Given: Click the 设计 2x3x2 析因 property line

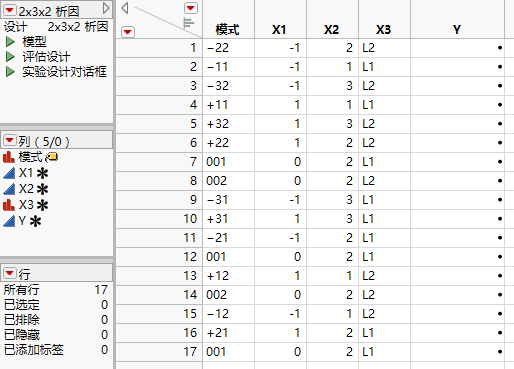Looking at the screenshot, I should (x=56, y=27).
